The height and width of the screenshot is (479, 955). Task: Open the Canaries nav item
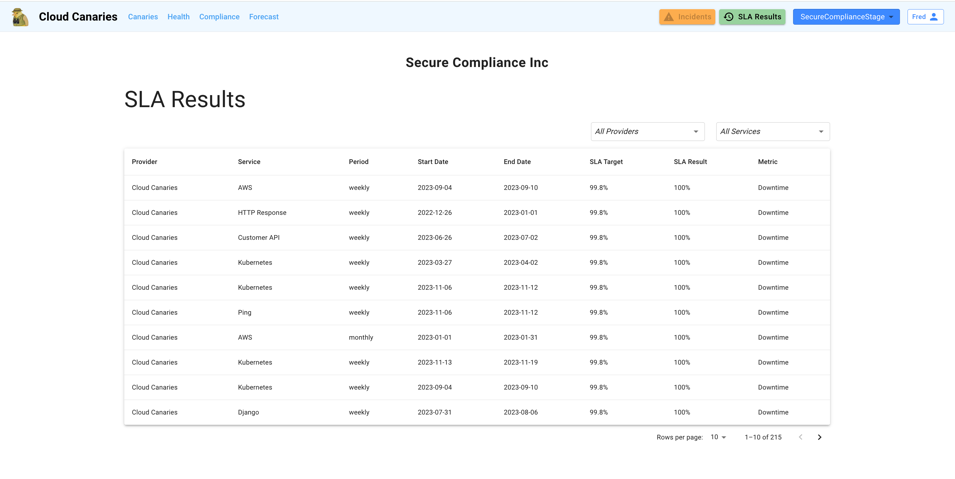click(143, 17)
